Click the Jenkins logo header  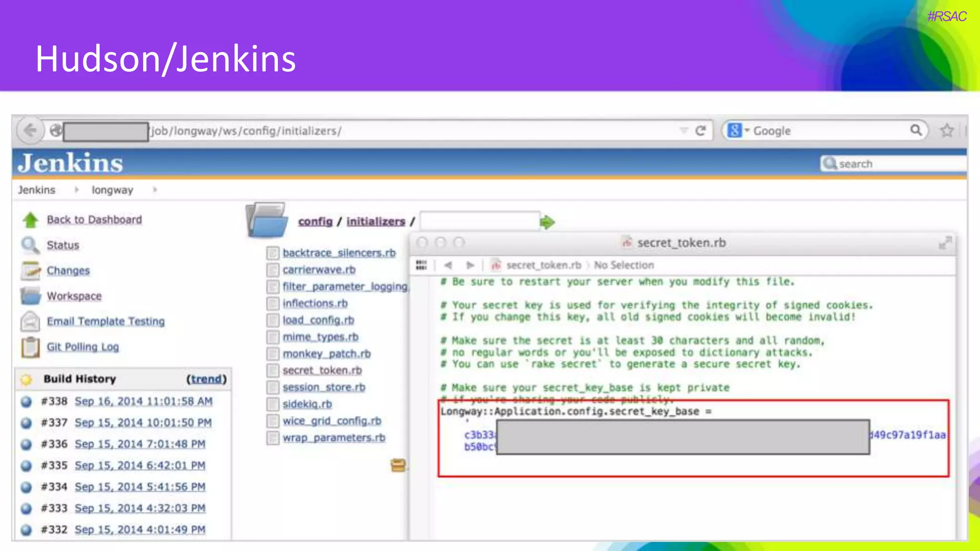70,163
